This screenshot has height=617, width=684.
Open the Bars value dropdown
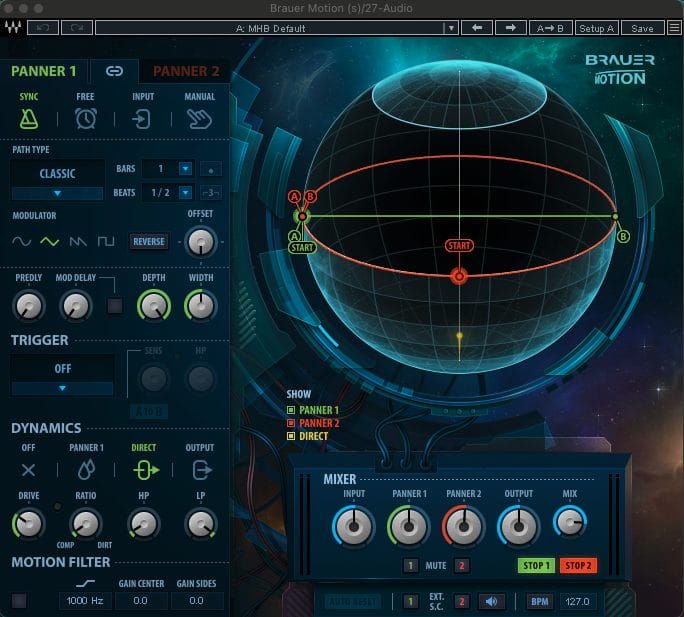click(x=185, y=168)
